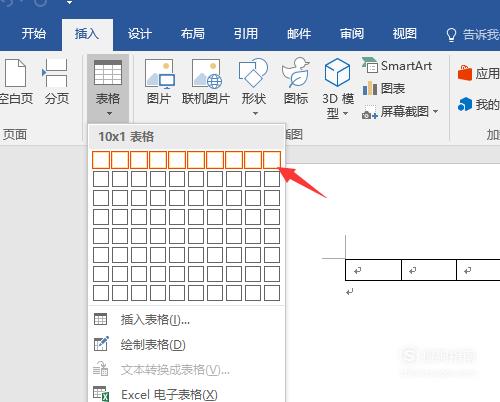Select 绘制表格(D) draw table option
The height and width of the screenshot is (402, 500).
click(187, 345)
